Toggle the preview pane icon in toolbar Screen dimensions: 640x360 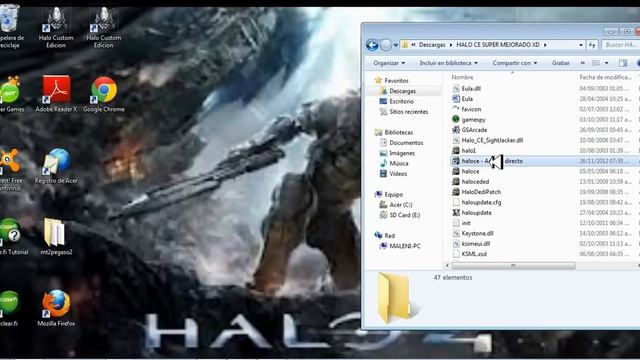[x=623, y=63]
